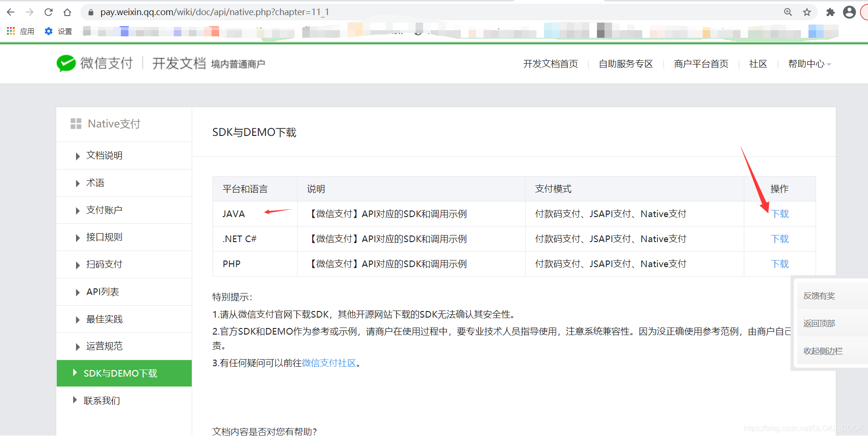Open 社区 in the top navigation
This screenshot has width=868, height=437.
758,64
